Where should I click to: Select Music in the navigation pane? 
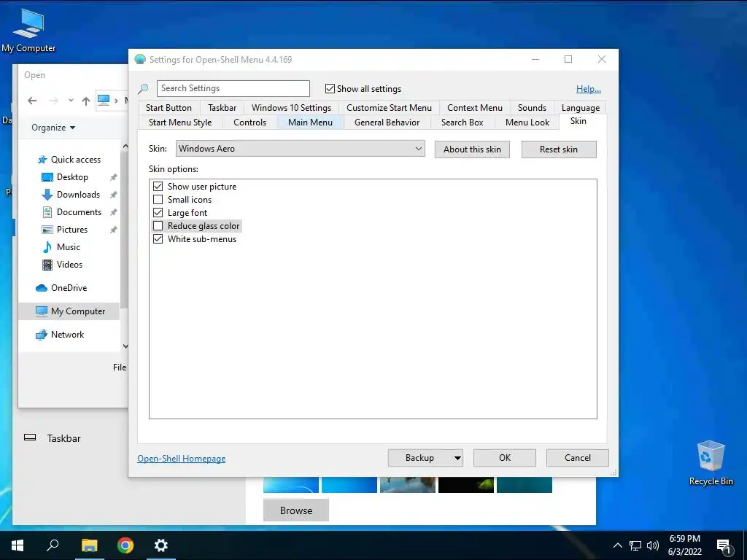pos(61,247)
